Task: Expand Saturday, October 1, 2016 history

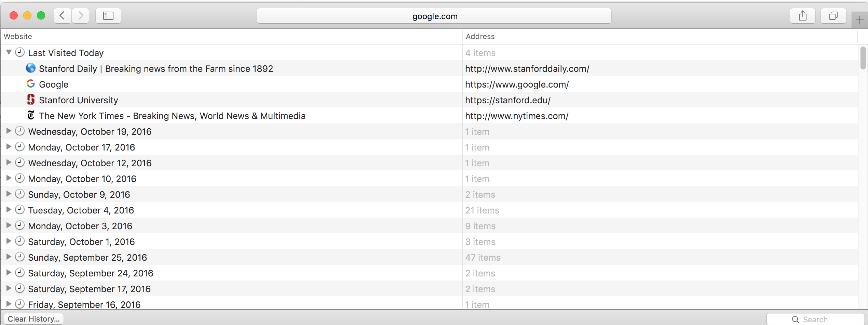Action: point(9,241)
